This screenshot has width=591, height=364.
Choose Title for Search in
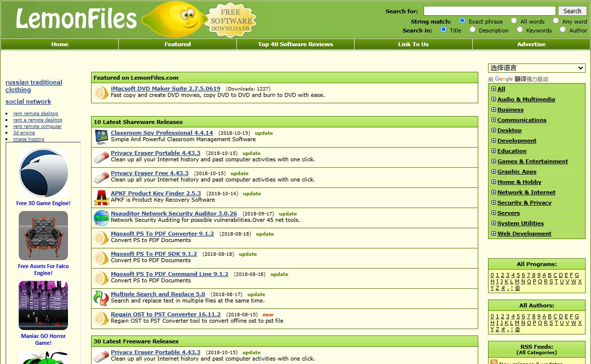tap(443, 30)
